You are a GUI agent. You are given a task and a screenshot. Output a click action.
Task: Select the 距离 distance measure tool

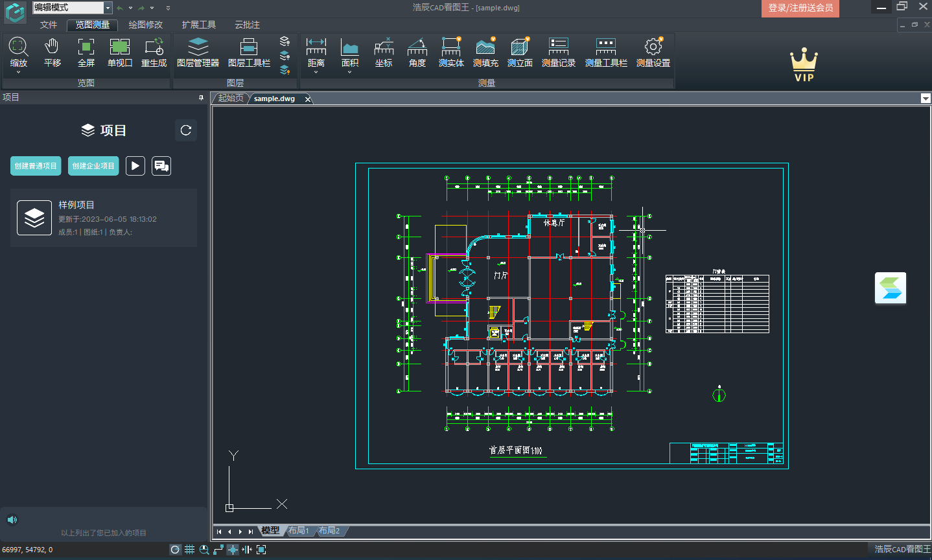[x=316, y=52]
